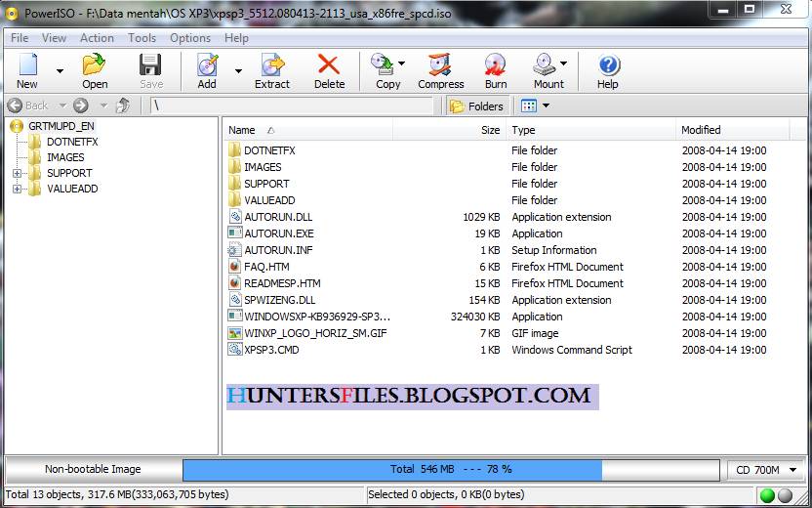This screenshot has width=812, height=508.
Task: Select WINDOWSXP-KB936929-SP3 application icon
Action: click(235, 316)
